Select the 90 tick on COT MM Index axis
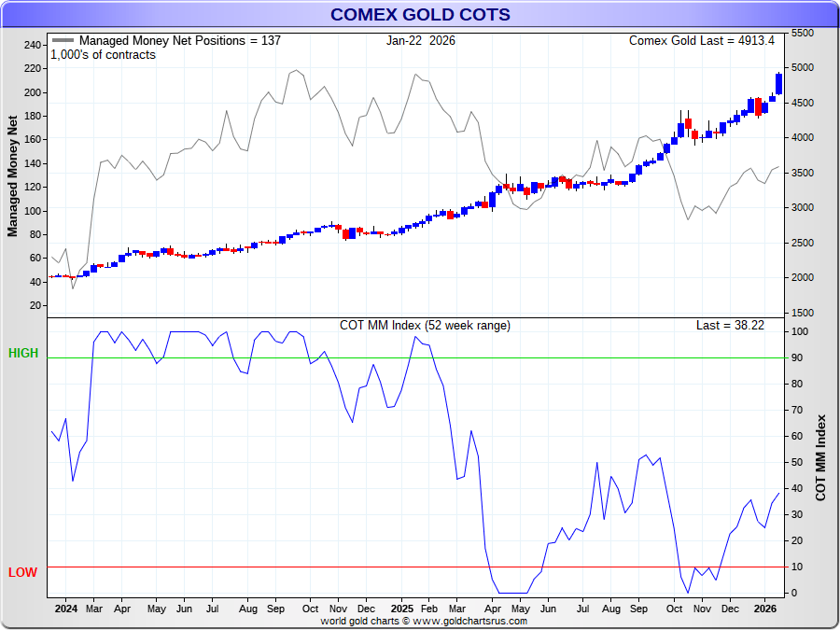Screen dimensions: 840x630 (797, 357)
